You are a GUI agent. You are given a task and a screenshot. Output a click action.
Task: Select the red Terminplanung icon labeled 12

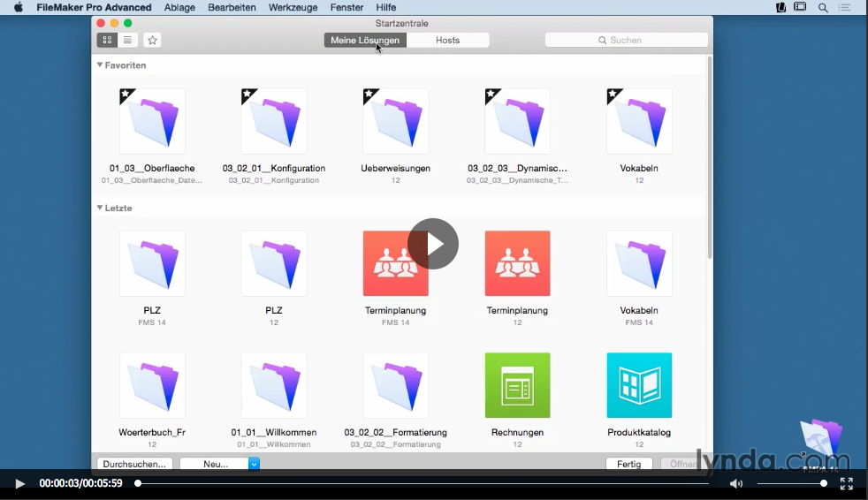[518, 263]
